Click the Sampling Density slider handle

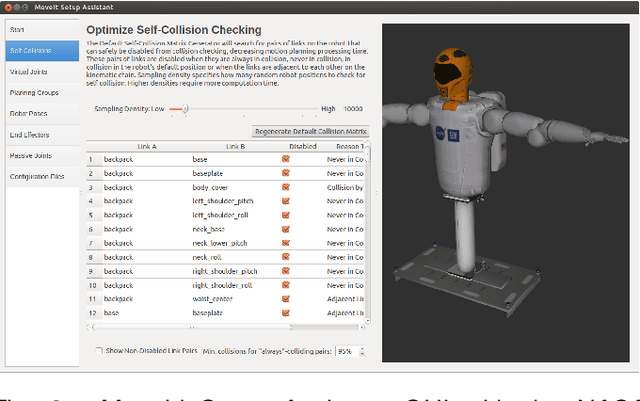click(178, 108)
